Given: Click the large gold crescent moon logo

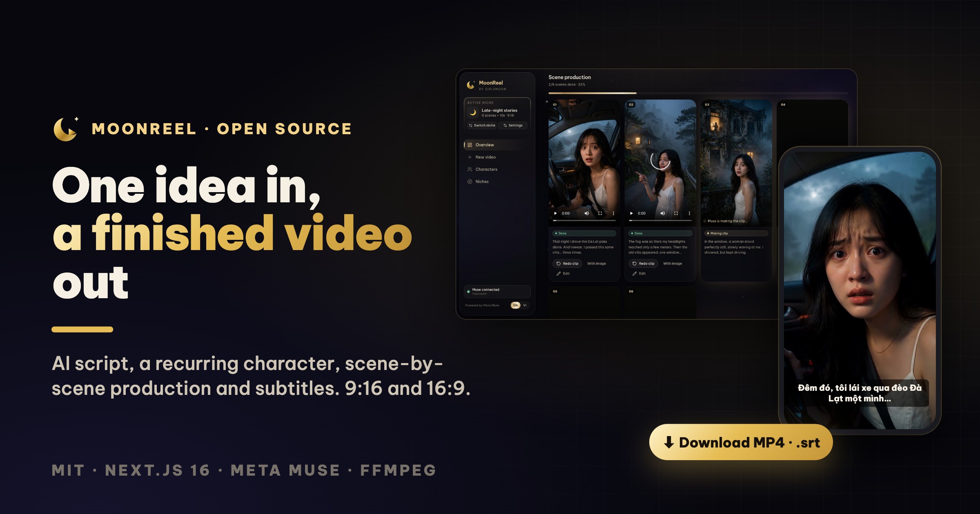Looking at the screenshot, I should [66, 129].
